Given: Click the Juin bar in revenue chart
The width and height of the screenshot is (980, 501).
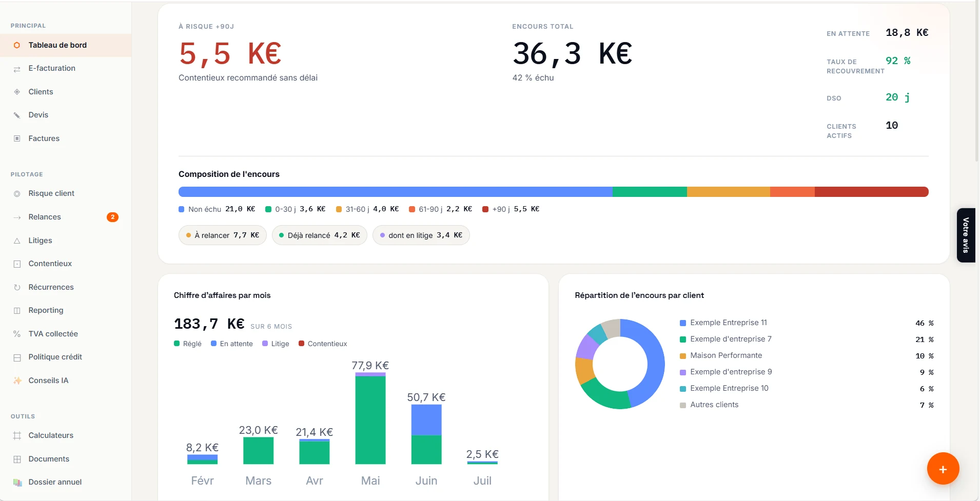Looking at the screenshot, I should (x=426, y=434).
